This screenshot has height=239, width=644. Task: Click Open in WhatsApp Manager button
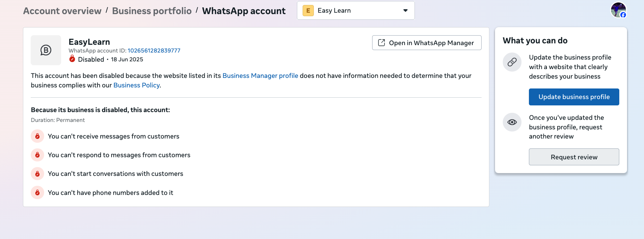427,43
